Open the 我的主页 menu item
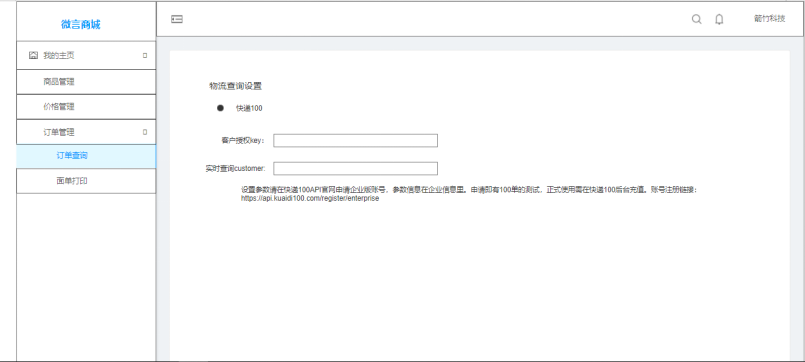This screenshot has height=362, width=805. pos(86,55)
